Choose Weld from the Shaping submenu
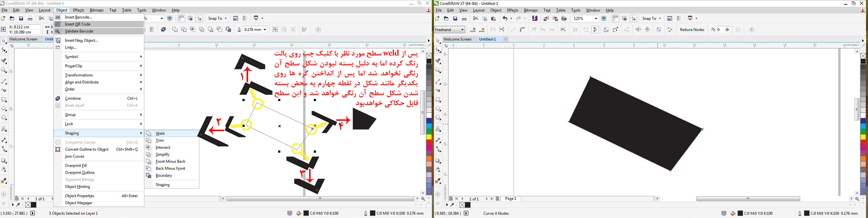868x218 pixels. [171, 133]
